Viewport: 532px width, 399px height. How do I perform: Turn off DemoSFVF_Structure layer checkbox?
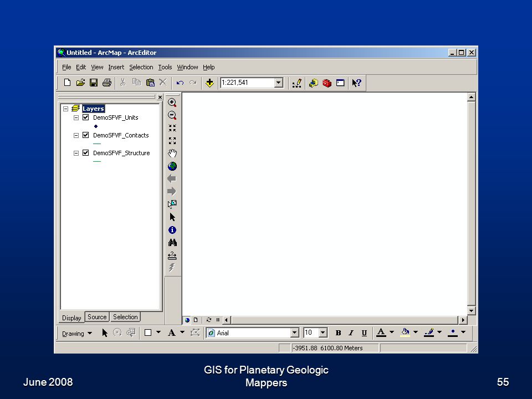(x=86, y=153)
